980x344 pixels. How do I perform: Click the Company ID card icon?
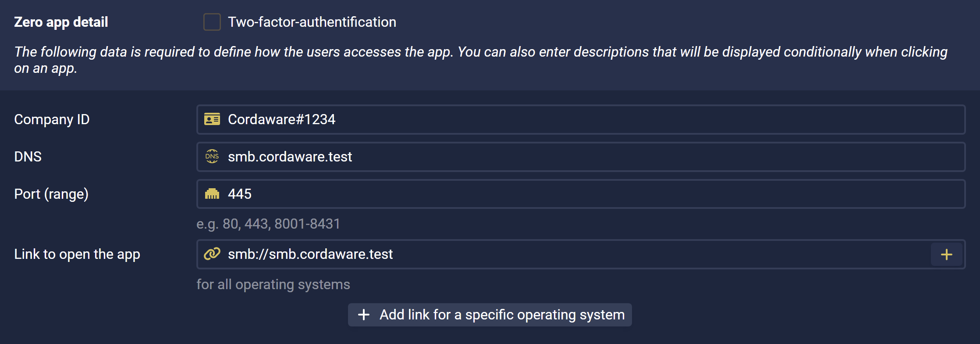point(212,119)
